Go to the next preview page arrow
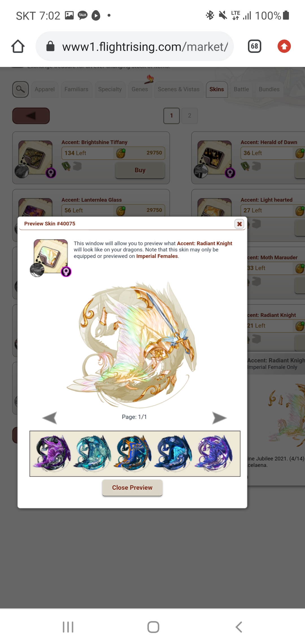This screenshot has width=305, height=644. pos(219,418)
